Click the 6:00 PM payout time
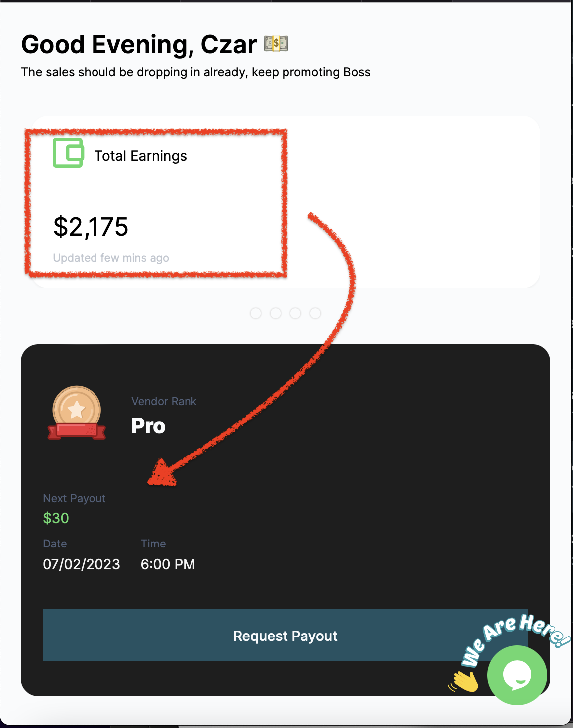The image size is (573, 728). (168, 564)
